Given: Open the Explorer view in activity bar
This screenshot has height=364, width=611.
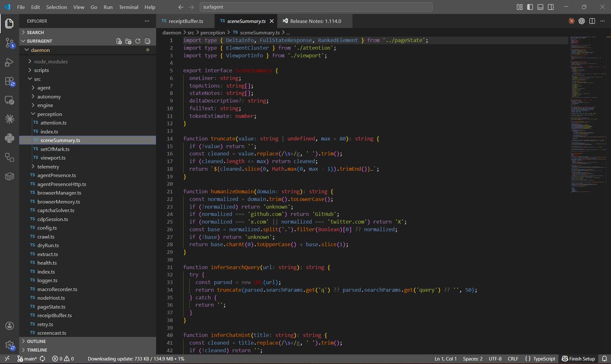Looking at the screenshot, I should 9,23.
